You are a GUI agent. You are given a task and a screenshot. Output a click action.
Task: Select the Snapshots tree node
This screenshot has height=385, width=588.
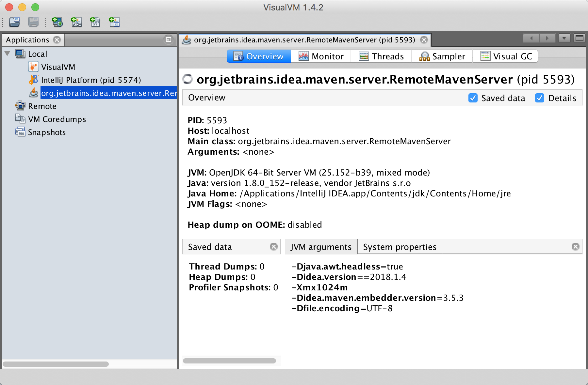pos(47,132)
